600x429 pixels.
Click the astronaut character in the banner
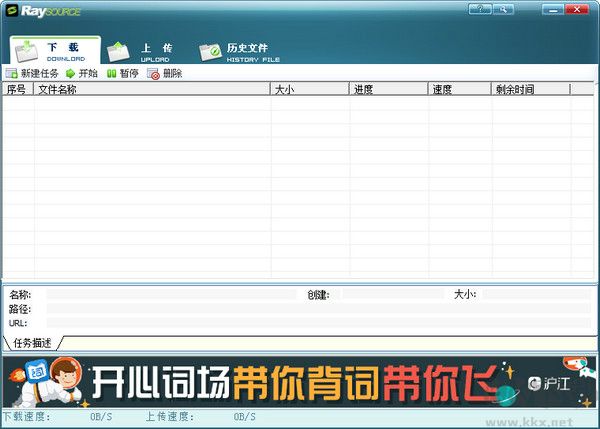coord(50,380)
